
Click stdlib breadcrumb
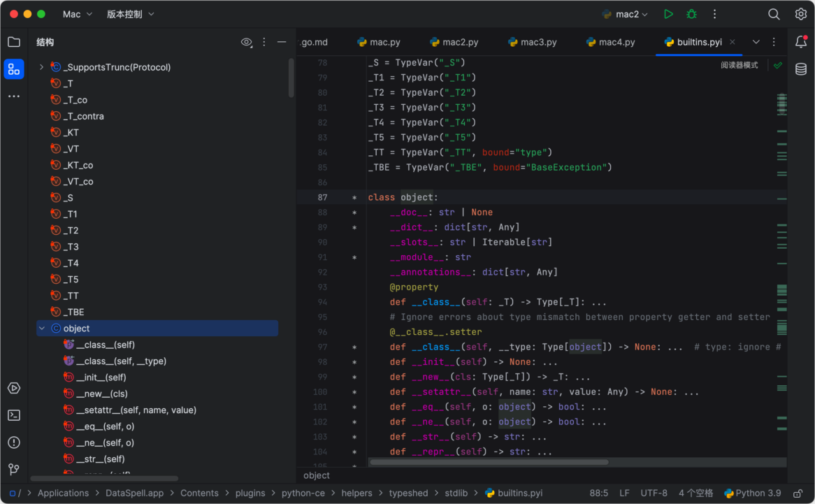pyautogui.click(x=456, y=493)
